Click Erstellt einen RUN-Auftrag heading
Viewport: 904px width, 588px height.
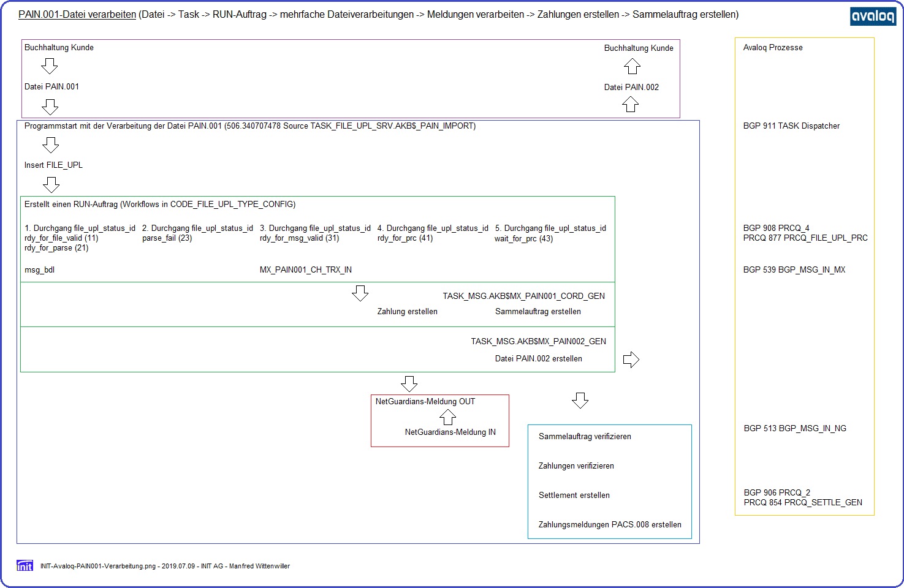[x=160, y=204]
